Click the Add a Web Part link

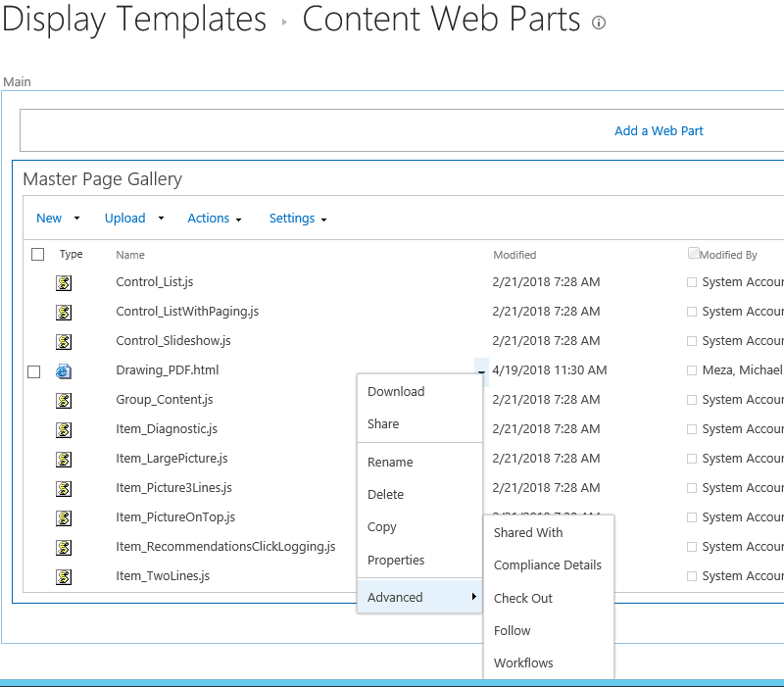pos(659,130)
